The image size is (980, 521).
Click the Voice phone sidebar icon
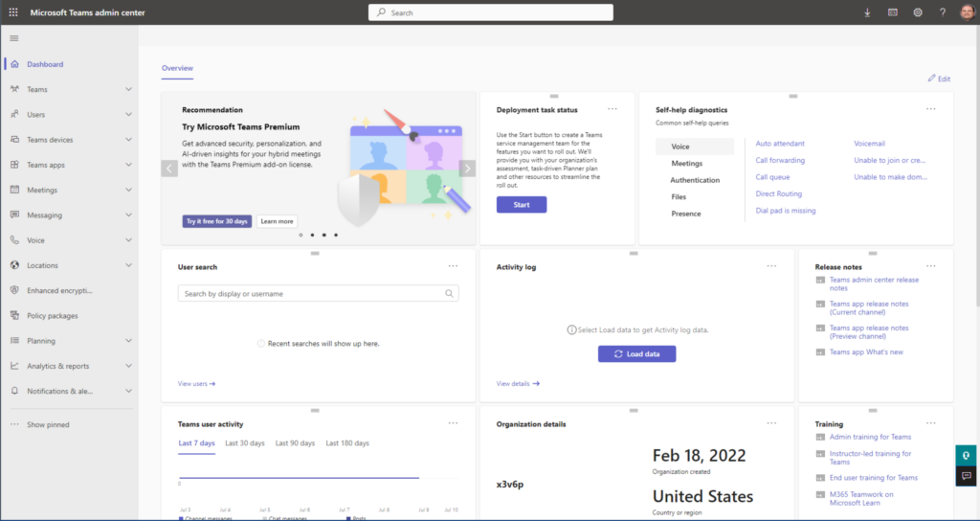[14, 240]
